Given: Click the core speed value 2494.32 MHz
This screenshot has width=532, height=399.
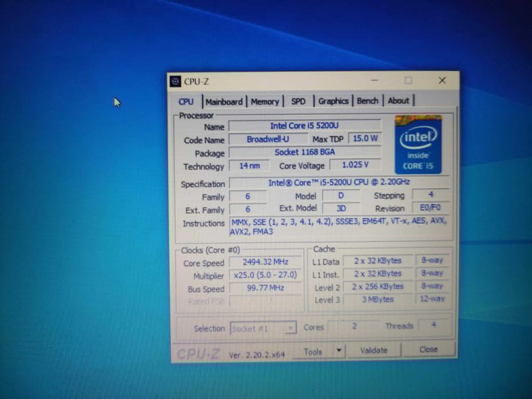Looking at the screenshot, I should [x=265, y=261].
